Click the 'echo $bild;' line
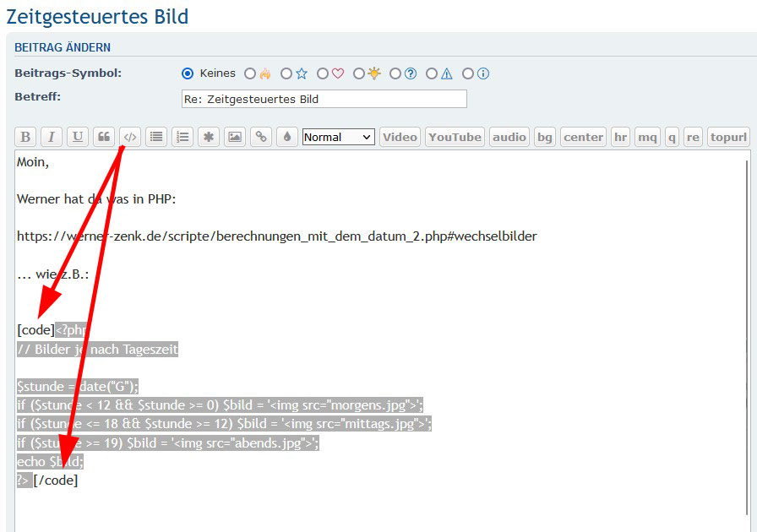The image size is (757, 532). (50, 462)
